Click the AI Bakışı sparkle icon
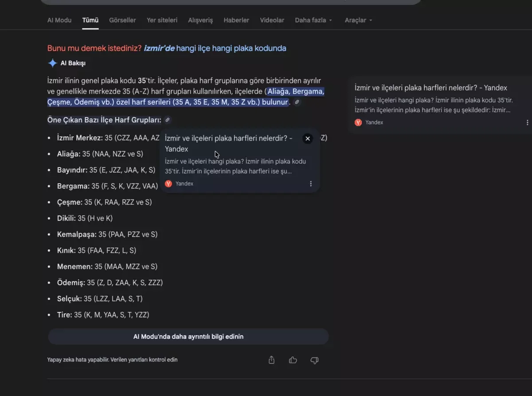532x396 pixels. click(x=52, y=63)
